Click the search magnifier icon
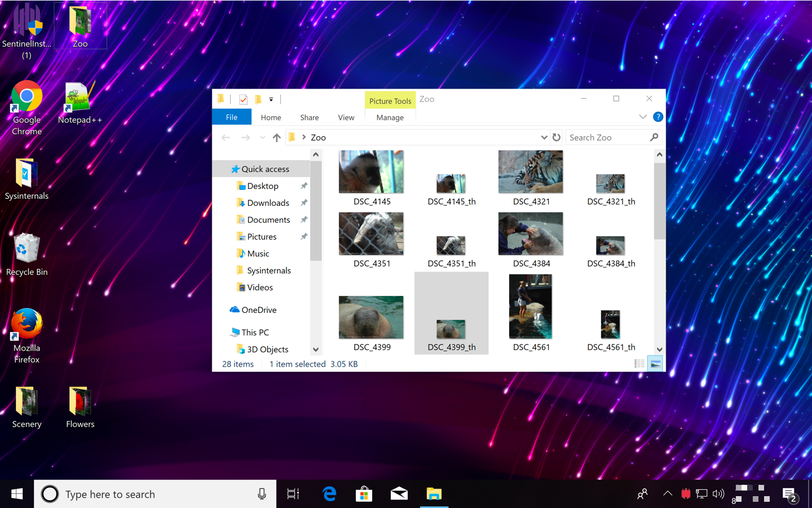 (x=654, y=138)
